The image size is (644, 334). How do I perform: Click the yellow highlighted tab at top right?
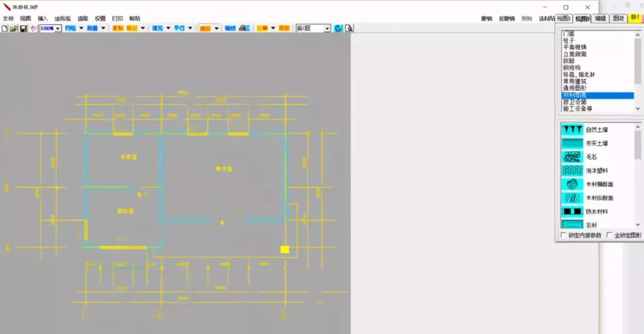click(x=635, y=18)
